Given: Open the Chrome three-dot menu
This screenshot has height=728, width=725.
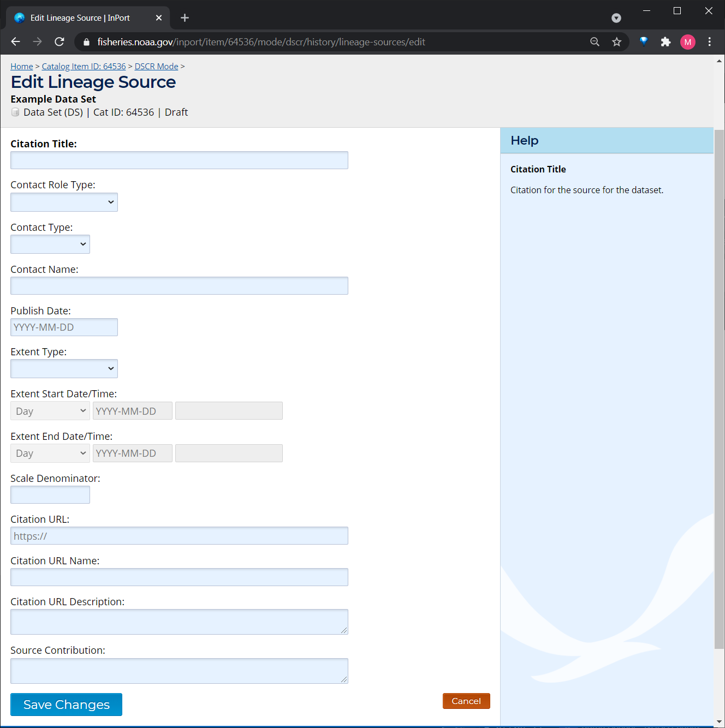Looking at the screenshot, I should 710,41.
